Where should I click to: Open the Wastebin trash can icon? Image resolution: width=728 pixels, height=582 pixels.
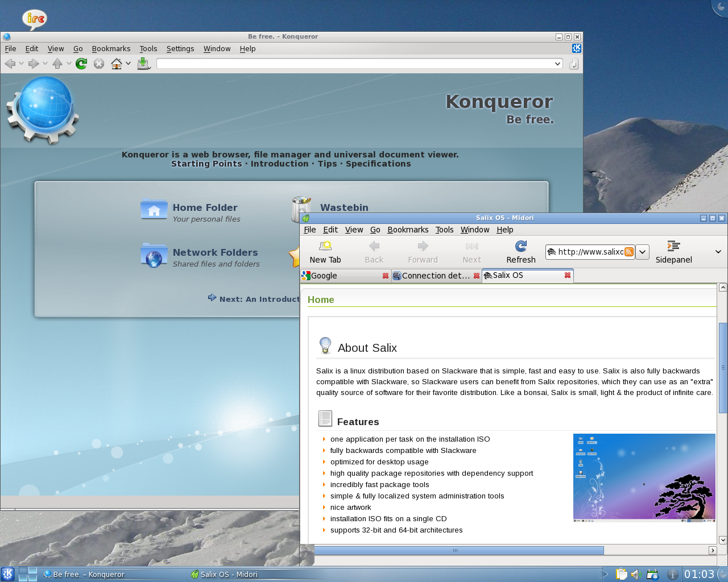(301, 209)
